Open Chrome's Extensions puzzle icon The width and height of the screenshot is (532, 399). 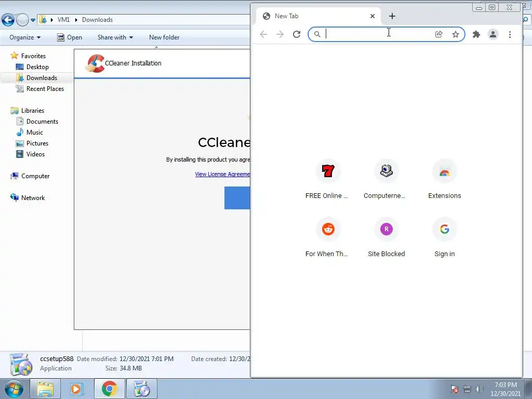pyautogui.click(x=476, y=34)
